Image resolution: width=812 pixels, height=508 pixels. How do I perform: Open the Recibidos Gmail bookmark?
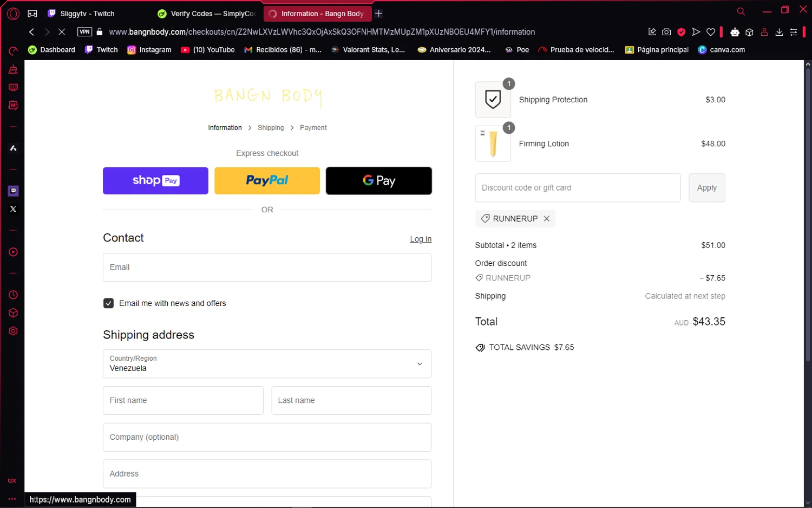283,50
